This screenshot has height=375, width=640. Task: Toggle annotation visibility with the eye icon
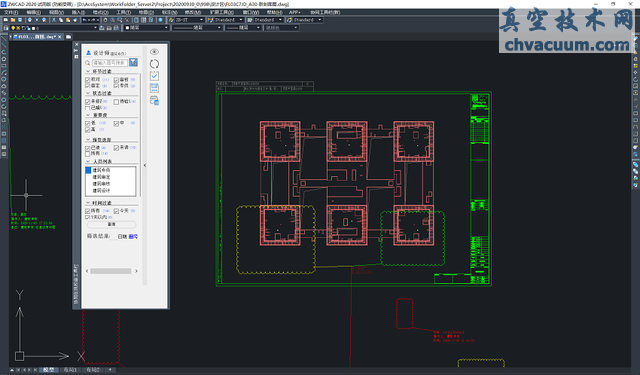click(154, 52)
